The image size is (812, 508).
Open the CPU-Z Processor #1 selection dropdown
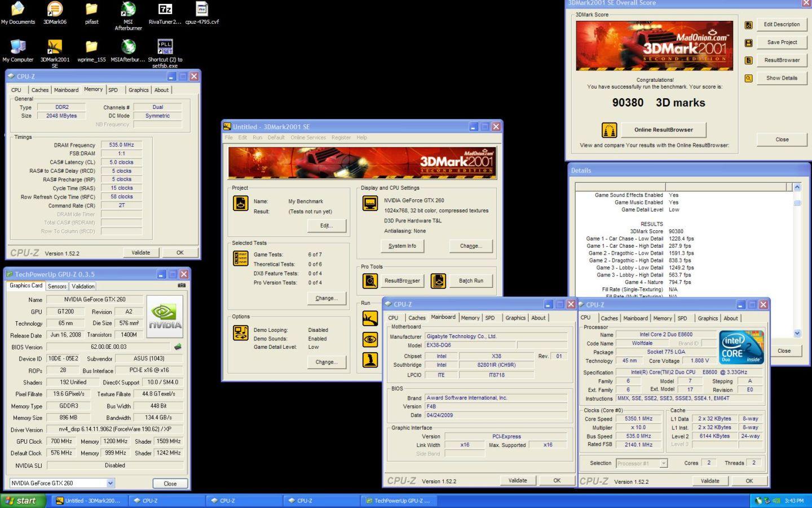(664, 463)
